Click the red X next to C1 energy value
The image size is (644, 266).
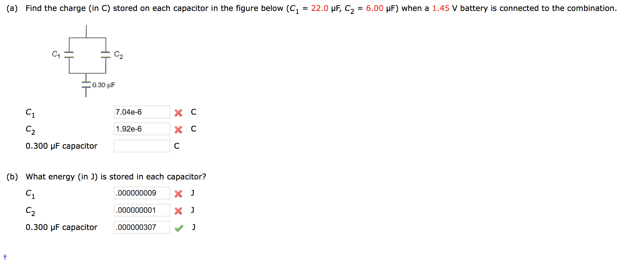click(x=179, y=194)
